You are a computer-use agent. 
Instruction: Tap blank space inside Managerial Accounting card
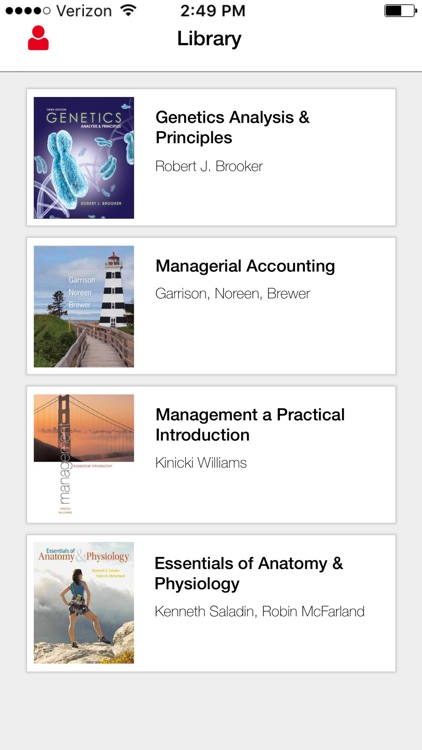[x=268, y=340]
